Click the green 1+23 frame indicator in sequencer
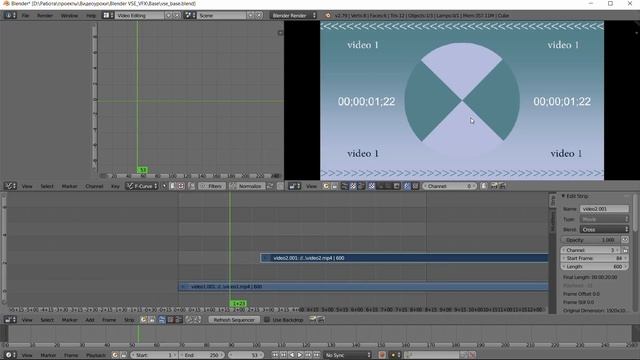This screenshot has width=640, height=360. coord(238,304)
